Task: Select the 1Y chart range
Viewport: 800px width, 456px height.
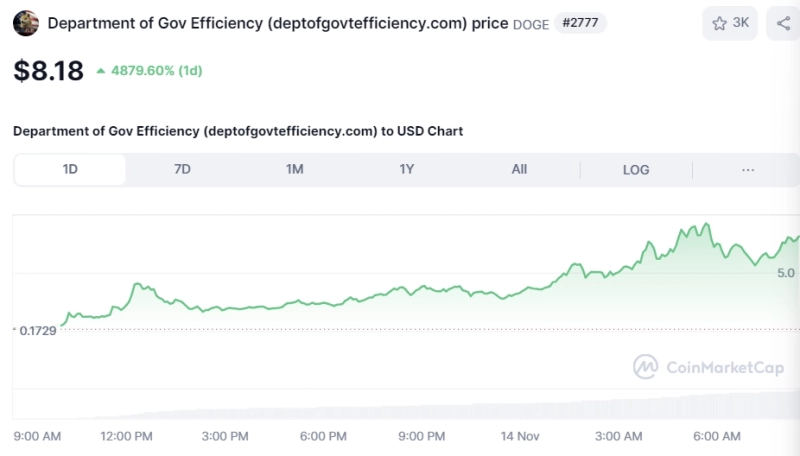Action: tap(406, 170)
